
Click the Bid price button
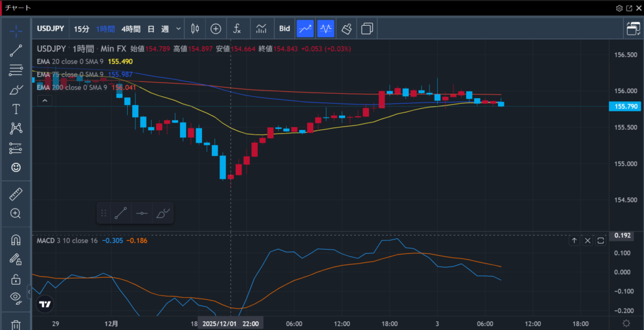[284, 28]
